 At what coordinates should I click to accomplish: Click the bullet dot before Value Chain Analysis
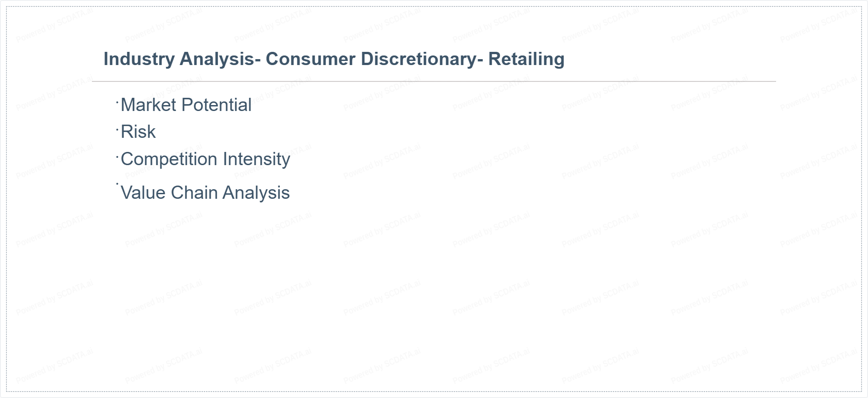point(117,184)
